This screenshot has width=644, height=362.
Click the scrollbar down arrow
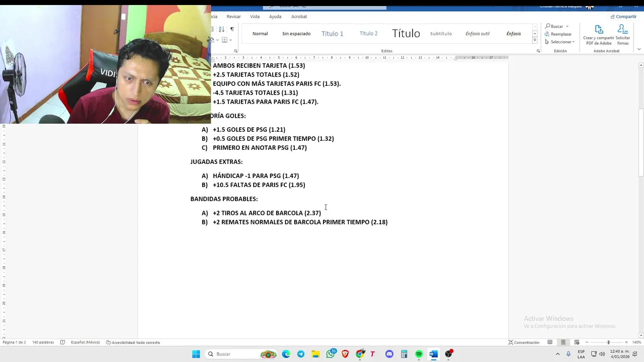click(x=641, y=335)
